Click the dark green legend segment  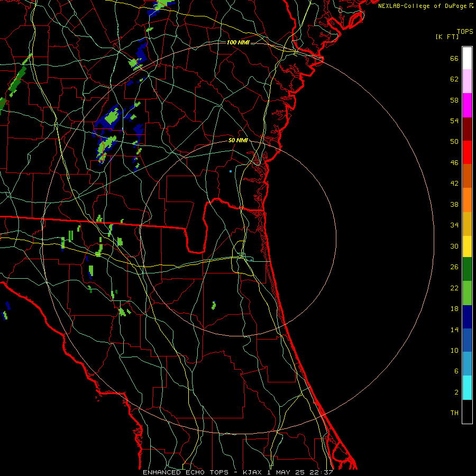[467, 269]
